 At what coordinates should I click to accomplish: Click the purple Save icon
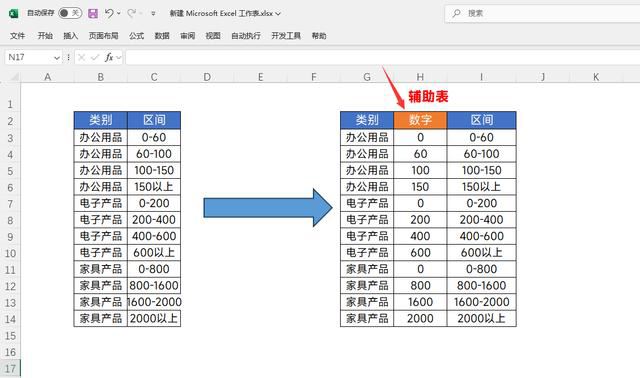(93, 13)
